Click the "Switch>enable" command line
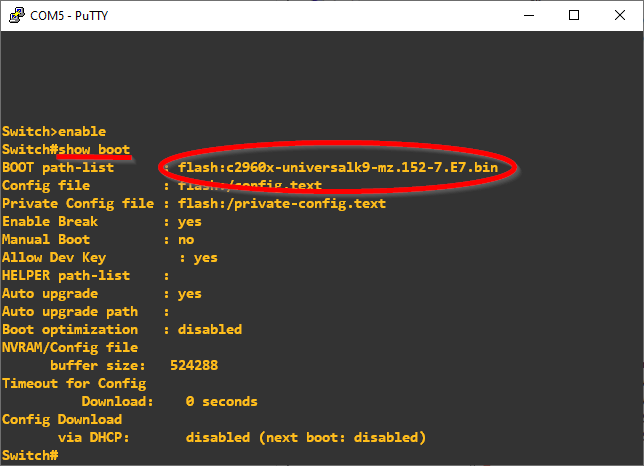644x466 pixels. point(54,132)
